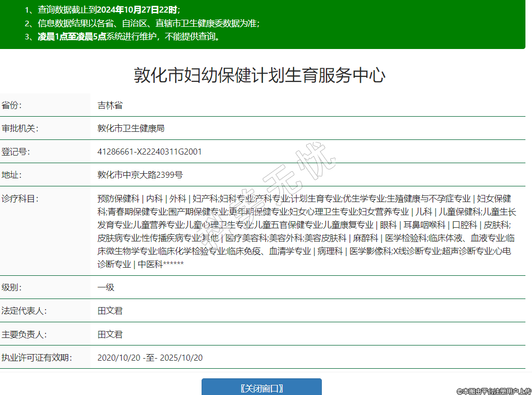Screen dimensions: 532x395
Task: Click the level value 一级
Action: (x=106, y=287)
